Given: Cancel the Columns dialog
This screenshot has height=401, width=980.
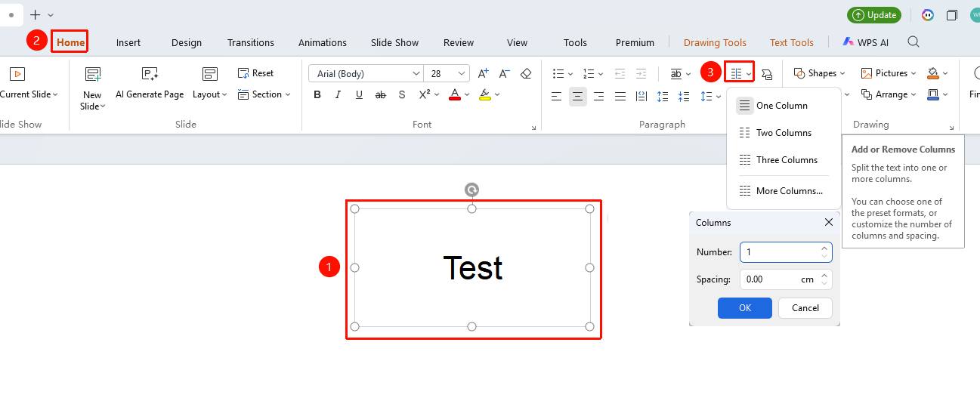Looking at the screenshot, I should (805, 308).
